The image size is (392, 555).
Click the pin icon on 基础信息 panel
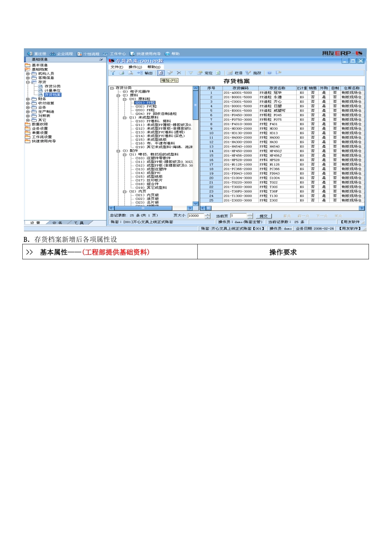pos(101,59)
